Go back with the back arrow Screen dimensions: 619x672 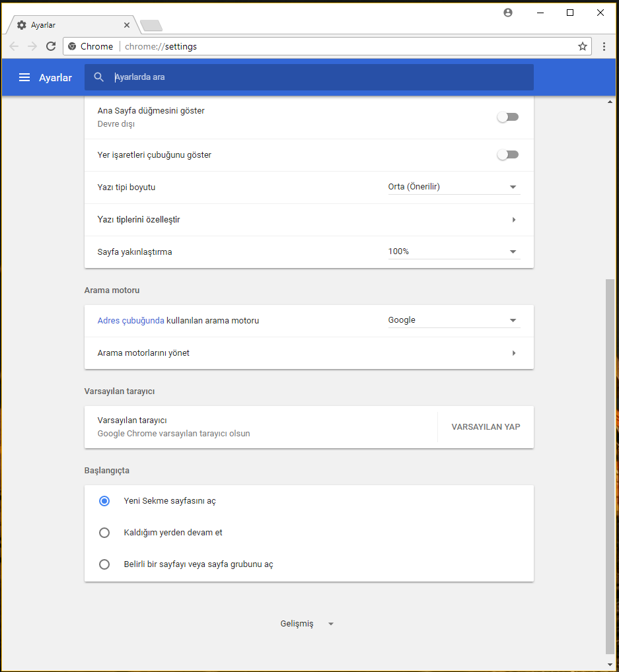(14, 46)
